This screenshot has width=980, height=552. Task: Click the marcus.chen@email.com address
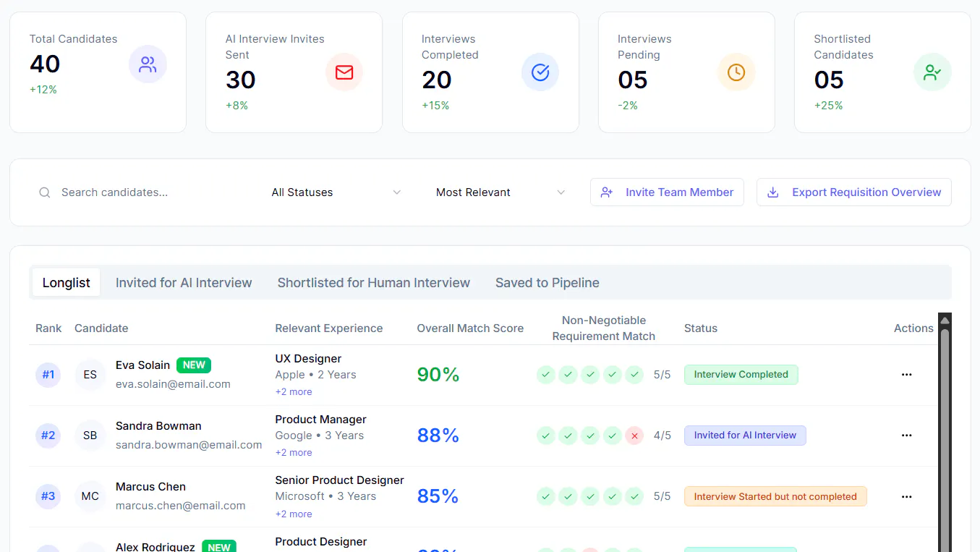[181, 506]
